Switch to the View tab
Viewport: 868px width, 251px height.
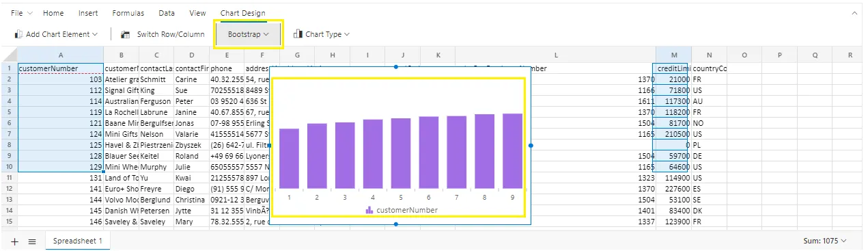tap(198, 13)
